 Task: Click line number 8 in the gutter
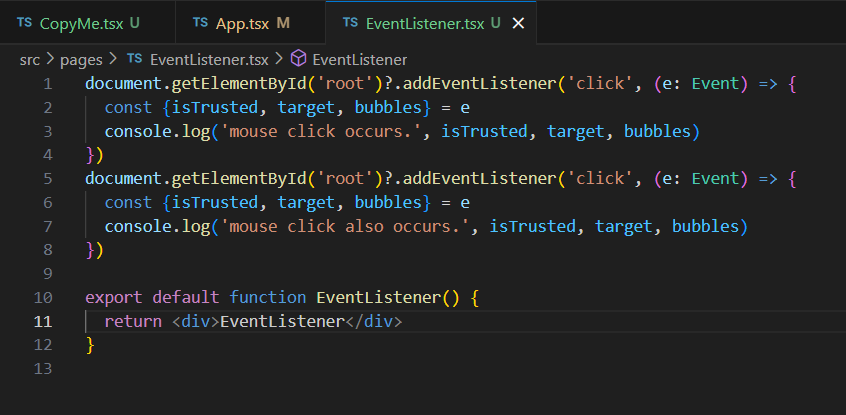point(47,250)
